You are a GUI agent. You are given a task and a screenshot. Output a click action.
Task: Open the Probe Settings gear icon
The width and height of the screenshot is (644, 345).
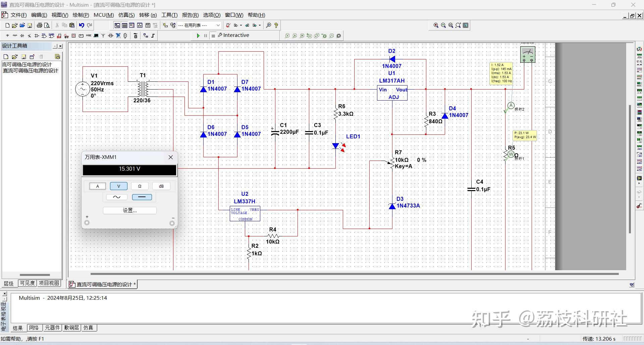339,36
